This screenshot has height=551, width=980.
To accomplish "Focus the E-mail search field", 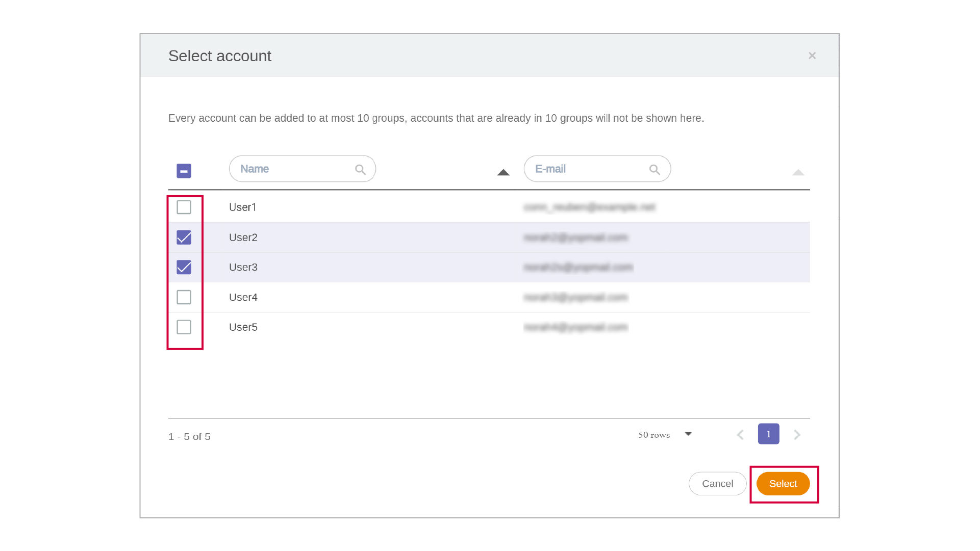I will [x=588, y=169].
